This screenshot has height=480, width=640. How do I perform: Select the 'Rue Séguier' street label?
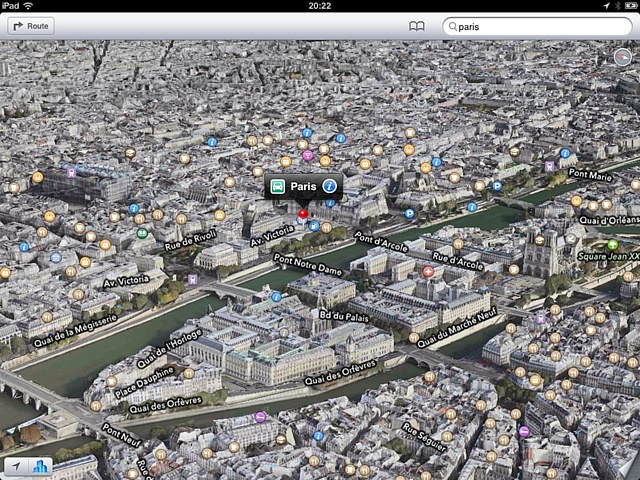[424, 438]
